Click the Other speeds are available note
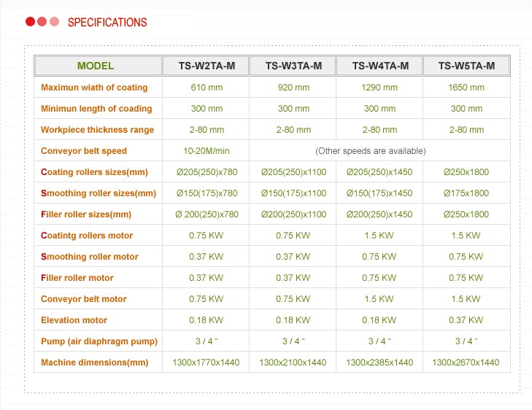This screenshot has height=410, width=532. coord(371,151)
